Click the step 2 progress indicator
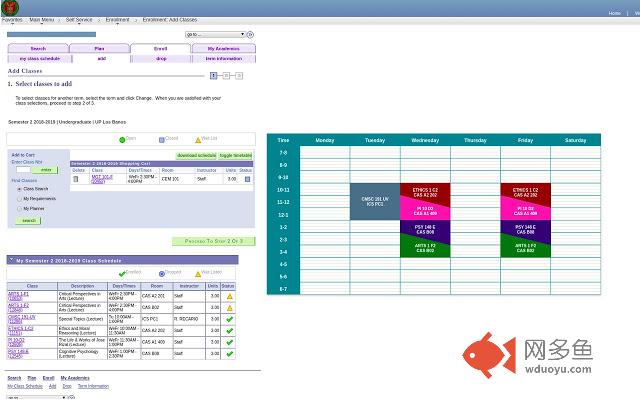The image size is (640, 400). tap(226, 76)
